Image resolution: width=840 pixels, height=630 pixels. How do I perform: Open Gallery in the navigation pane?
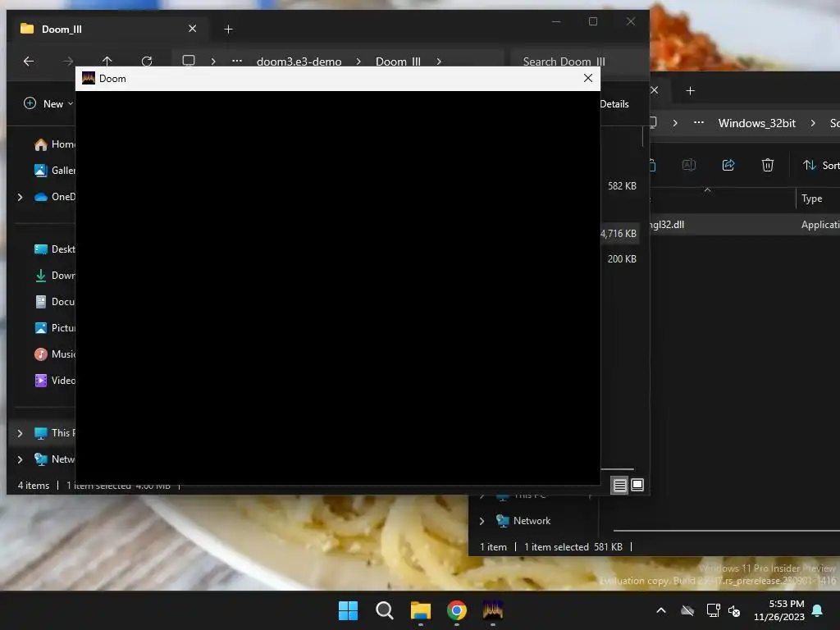click(54, 171)
